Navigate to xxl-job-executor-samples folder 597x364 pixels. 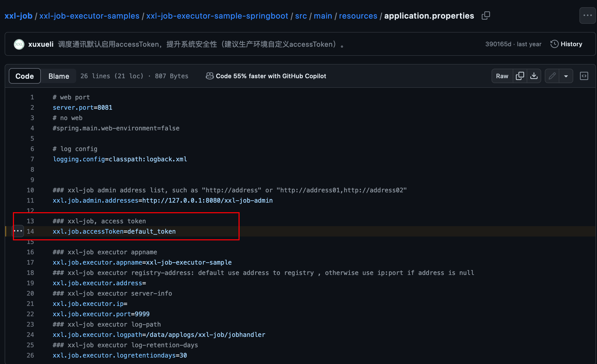coord(89,16)
